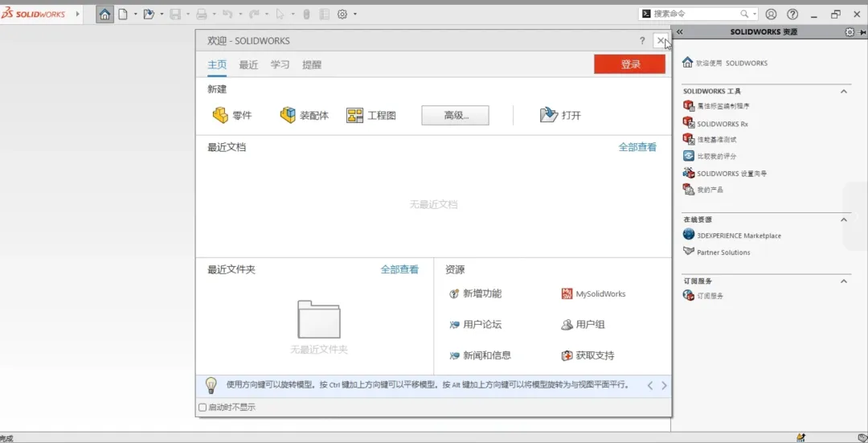Switch to the 提醒 tab
The width and height of the screenshot is (868, 443).
(312, 65)
